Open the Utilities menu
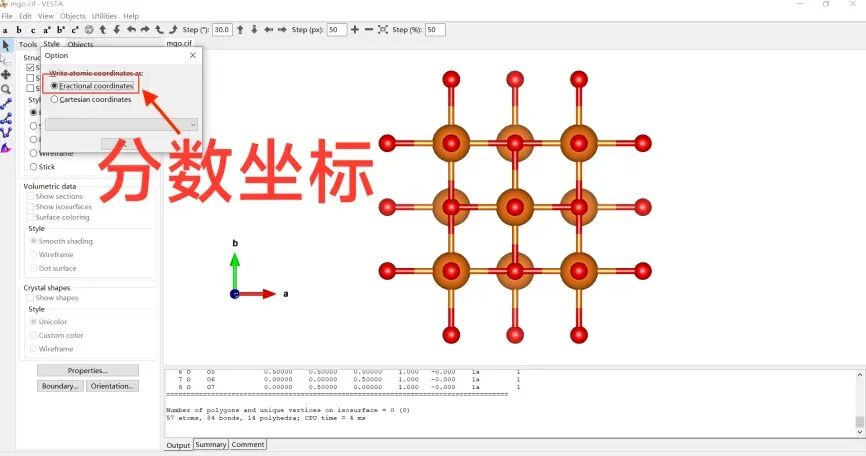The image size is (866, 456). [104, 16]
